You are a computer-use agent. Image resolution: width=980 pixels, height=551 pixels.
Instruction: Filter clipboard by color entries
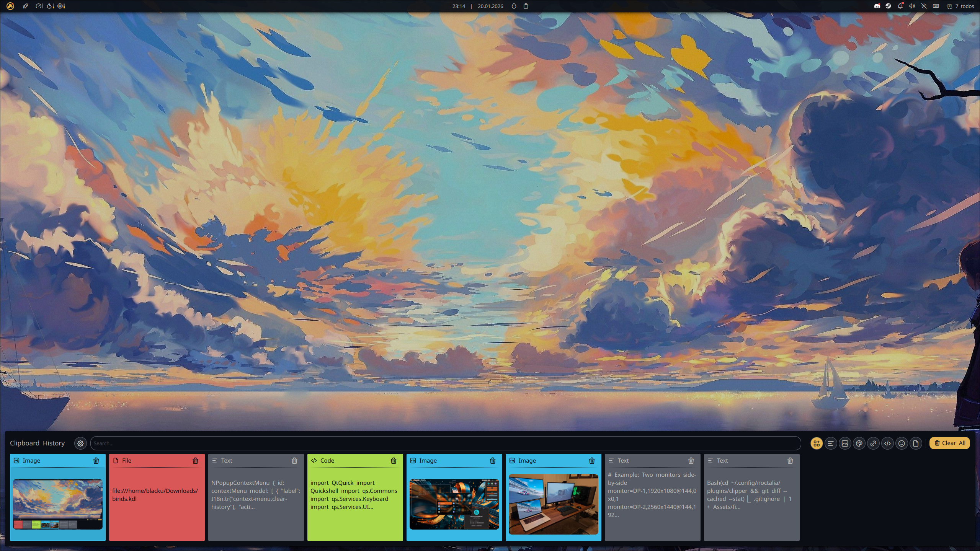click(859, 443)
